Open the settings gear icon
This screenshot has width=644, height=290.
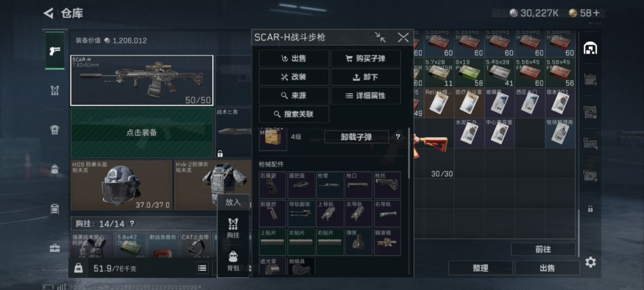tap(590, 262)
